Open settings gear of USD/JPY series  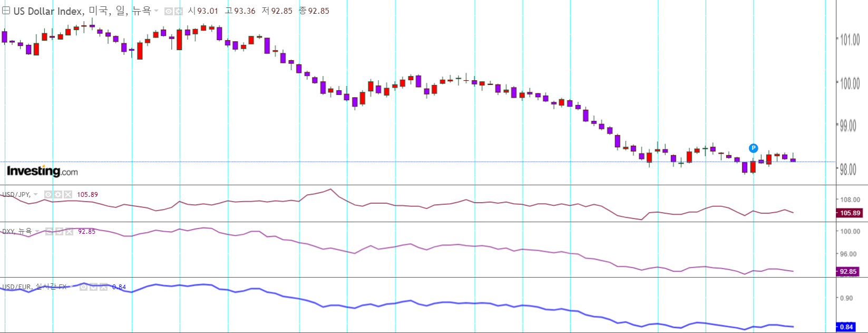58,195
